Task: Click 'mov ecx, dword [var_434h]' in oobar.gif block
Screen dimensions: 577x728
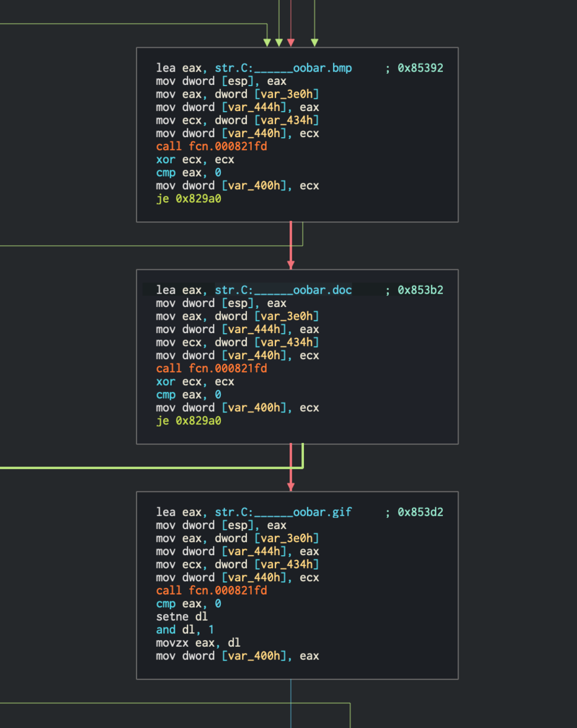Action: coord(237,564)
